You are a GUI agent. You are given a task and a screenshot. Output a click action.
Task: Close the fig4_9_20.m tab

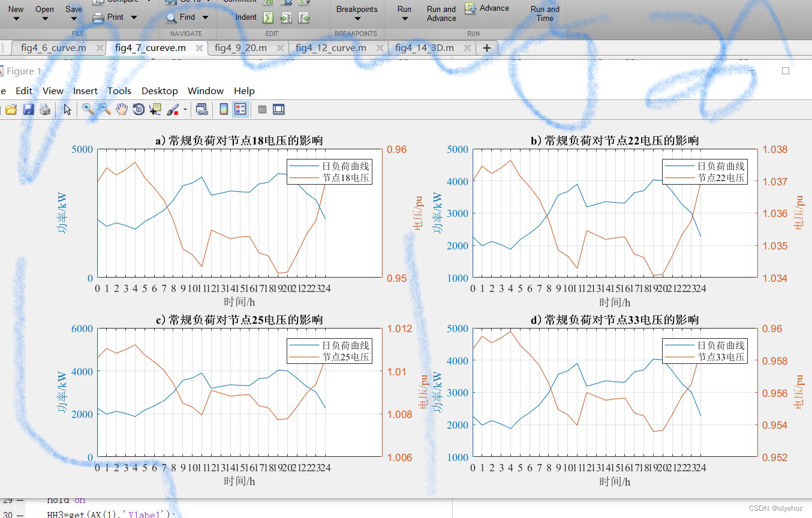tap(280, 48)
